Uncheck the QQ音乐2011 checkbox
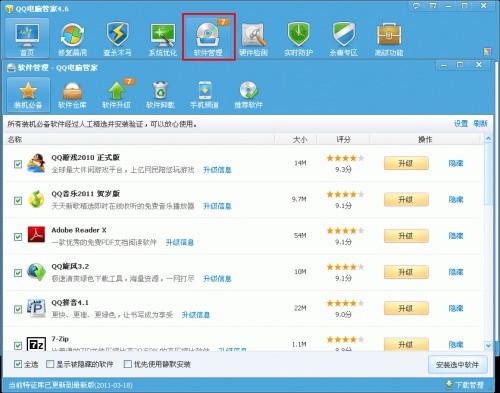 coord(18,200)
